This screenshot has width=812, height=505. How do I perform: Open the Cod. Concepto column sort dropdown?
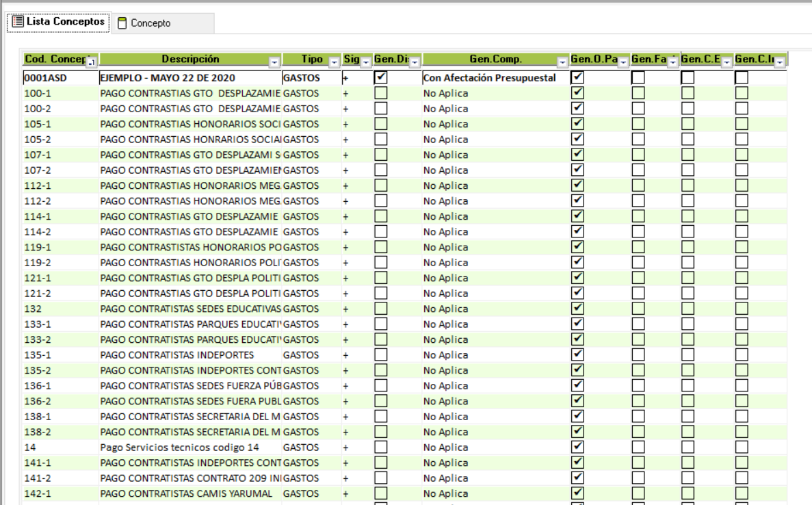tap(92, 62)
